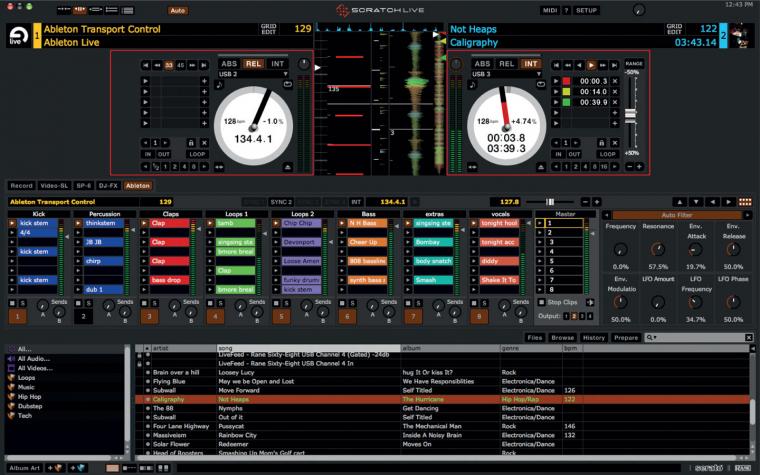Open the SETUP screen
The image size is (760, 475).
tap(586, 10)
